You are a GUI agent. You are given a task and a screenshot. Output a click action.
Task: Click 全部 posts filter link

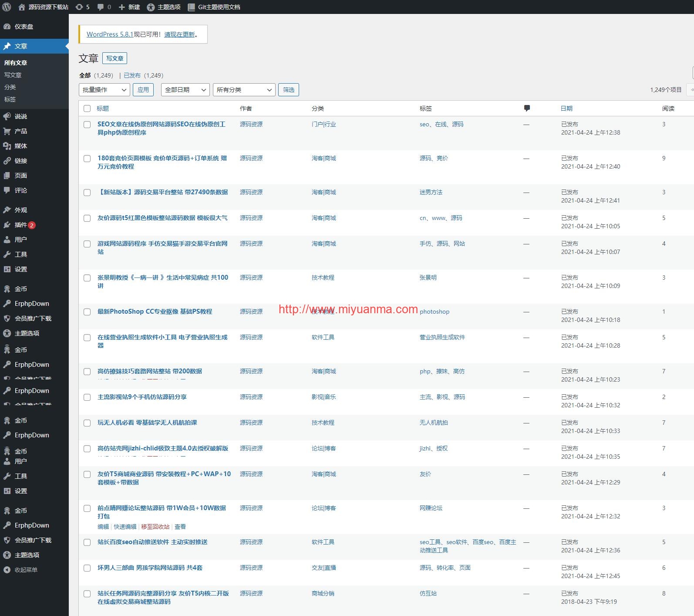85,75
